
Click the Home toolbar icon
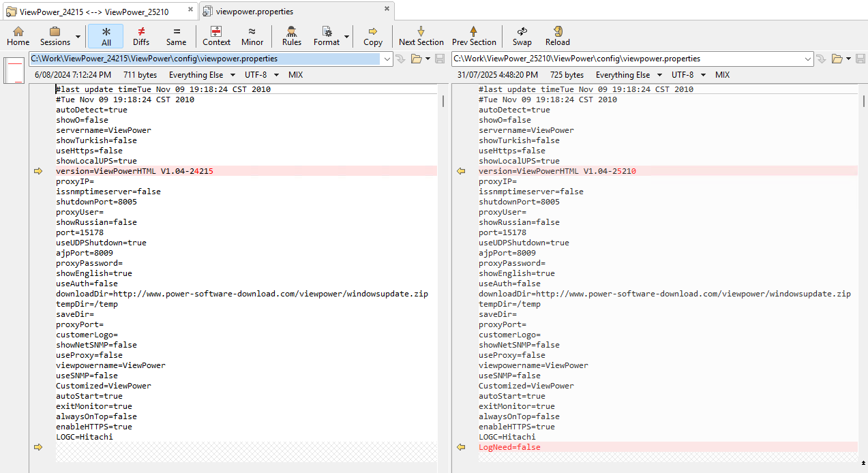point(18,36)
